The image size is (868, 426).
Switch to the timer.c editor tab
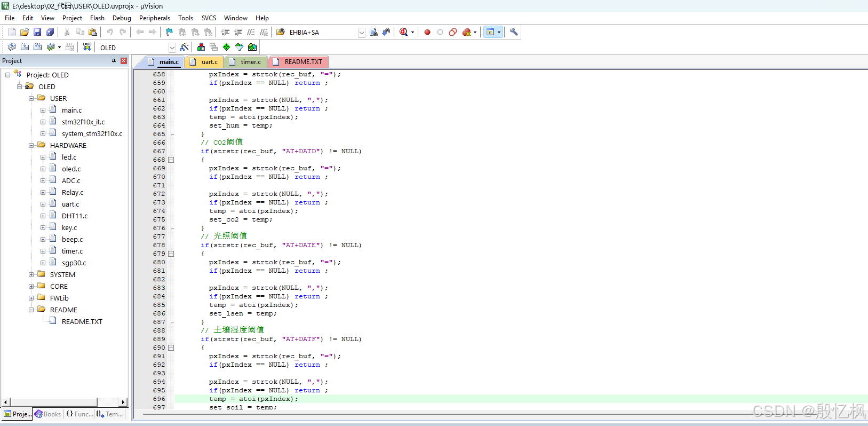tap(245, 62)
